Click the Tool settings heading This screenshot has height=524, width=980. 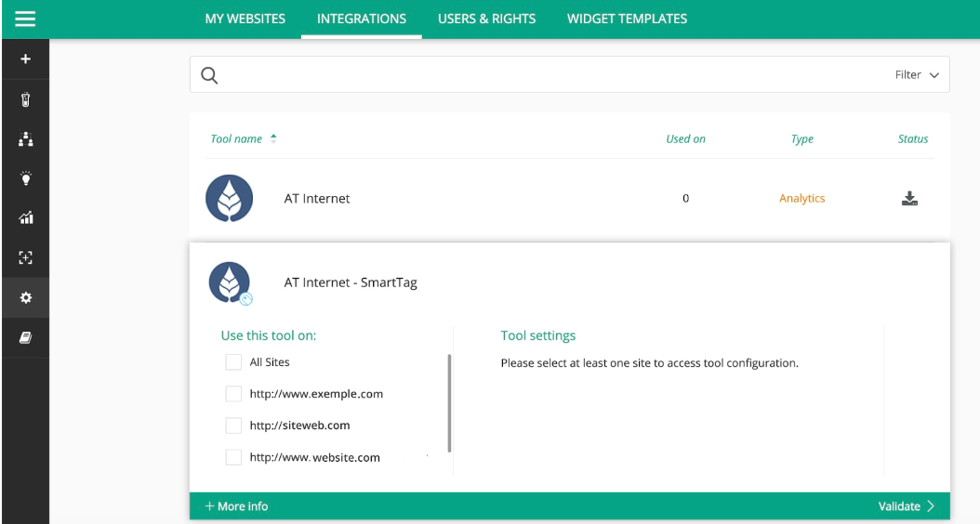tap(538, 335)
